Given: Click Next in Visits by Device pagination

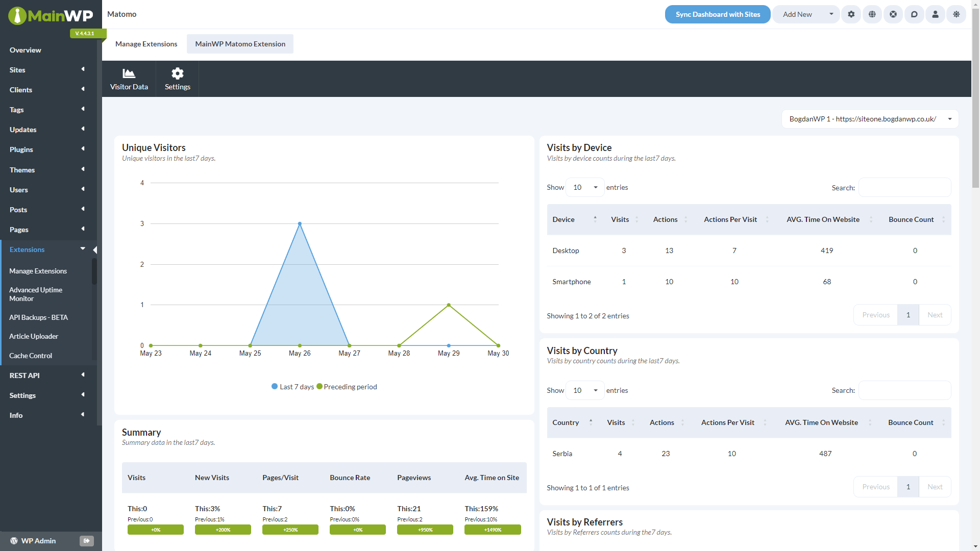Looking at the screenshot, I should click(x=935, y=315).
